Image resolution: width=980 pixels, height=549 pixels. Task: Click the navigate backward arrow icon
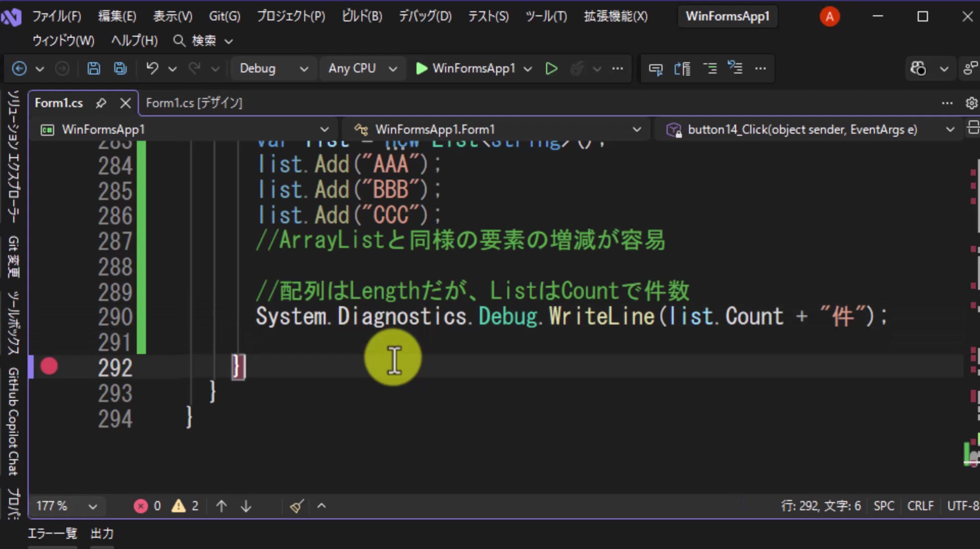point(19,68)
